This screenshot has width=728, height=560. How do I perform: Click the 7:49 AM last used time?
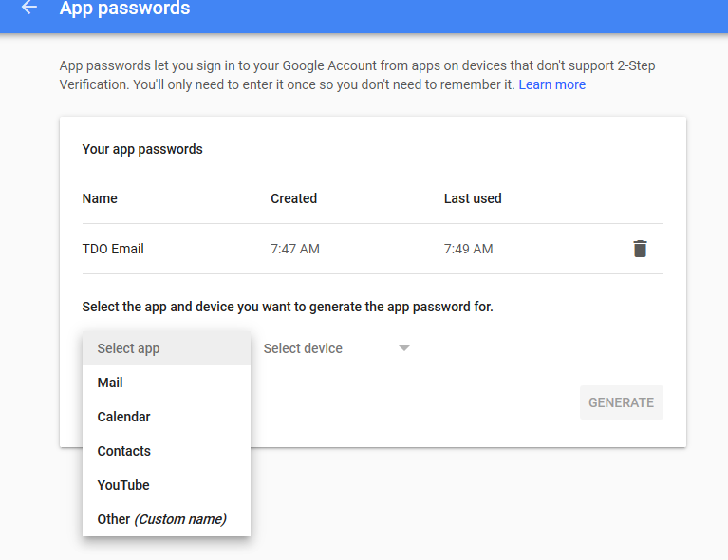[x=468, y=249]
